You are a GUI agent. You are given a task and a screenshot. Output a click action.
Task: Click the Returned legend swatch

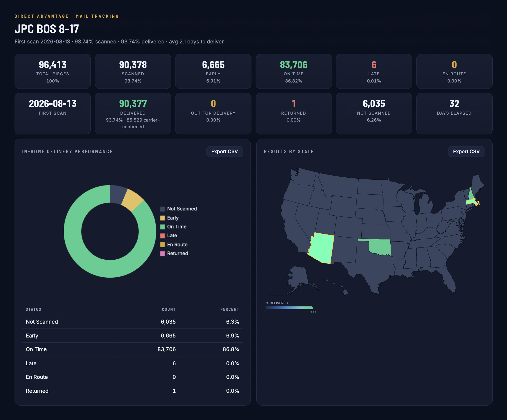pyautogui.click(x=163, y=254)
